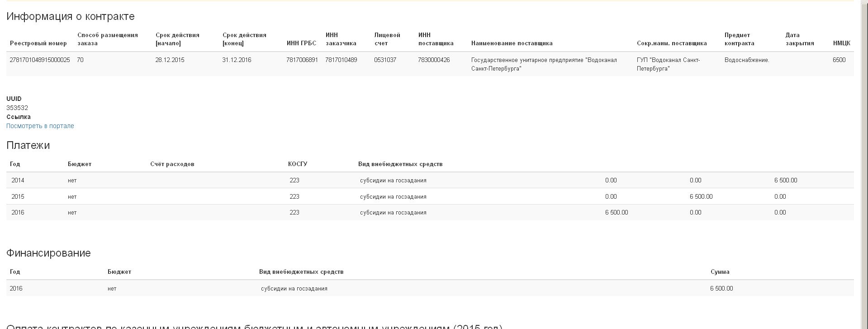
Task: Click account number 0531037
Action: [385, 60]
